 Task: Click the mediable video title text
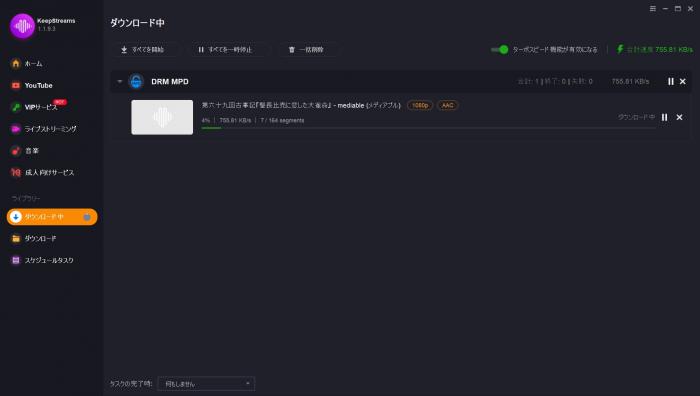pos(301,105)
